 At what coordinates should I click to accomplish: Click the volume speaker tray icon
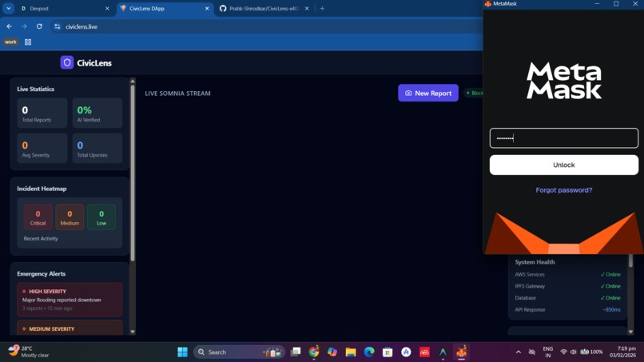tap(574, 352)
